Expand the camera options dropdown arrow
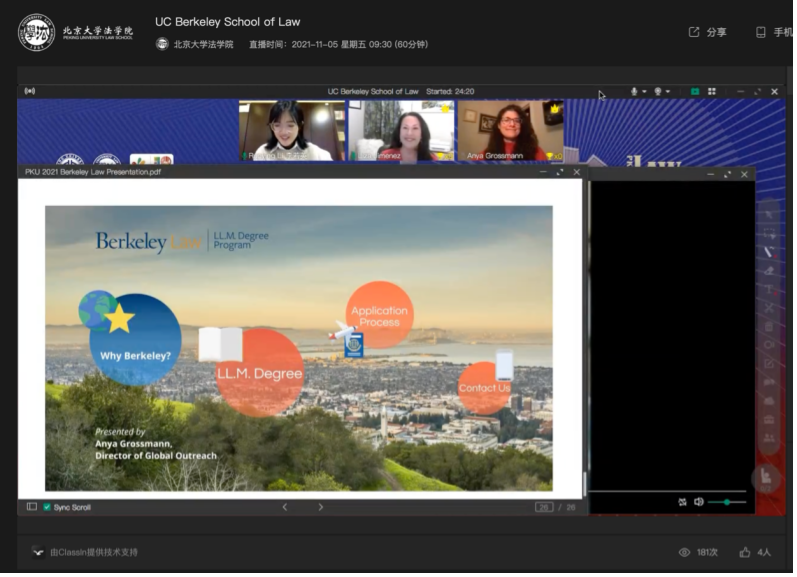The image size is (797, 577). (x=669, y=92)
